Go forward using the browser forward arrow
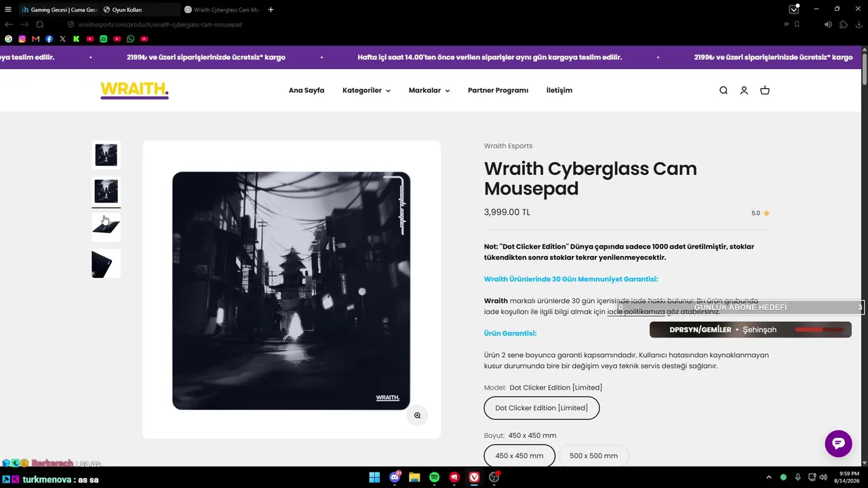Image resolution: width=868 pixels, height=488 pixels. (24, 24)
